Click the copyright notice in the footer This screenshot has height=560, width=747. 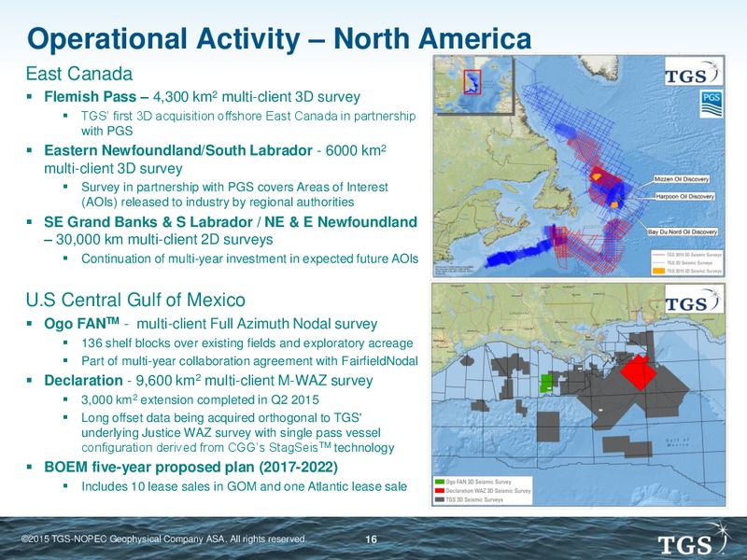pos(164,539)
